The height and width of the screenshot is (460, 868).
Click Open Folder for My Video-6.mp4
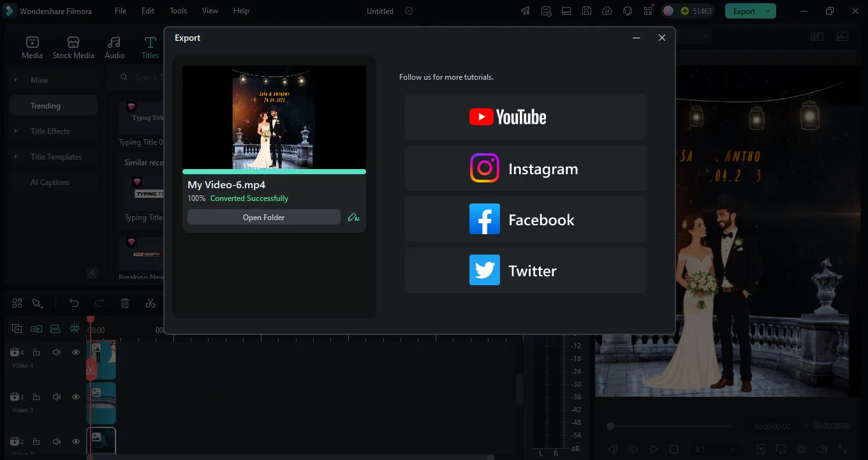[x=264, y=217]
